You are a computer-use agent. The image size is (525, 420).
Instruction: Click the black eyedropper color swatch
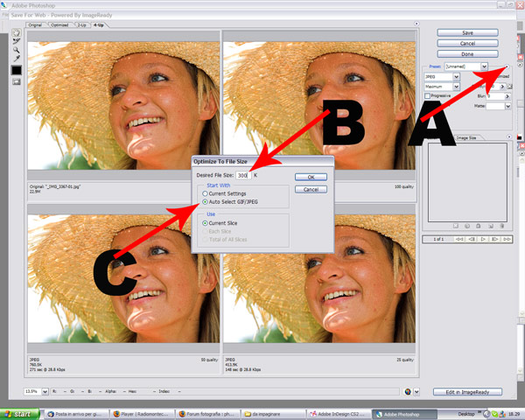pos(16,70)
